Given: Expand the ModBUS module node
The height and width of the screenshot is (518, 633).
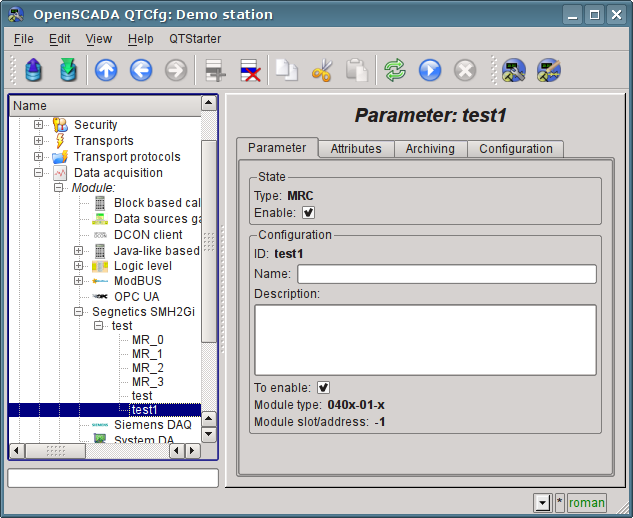Looking at the screenshot, I should pos(79,282).
